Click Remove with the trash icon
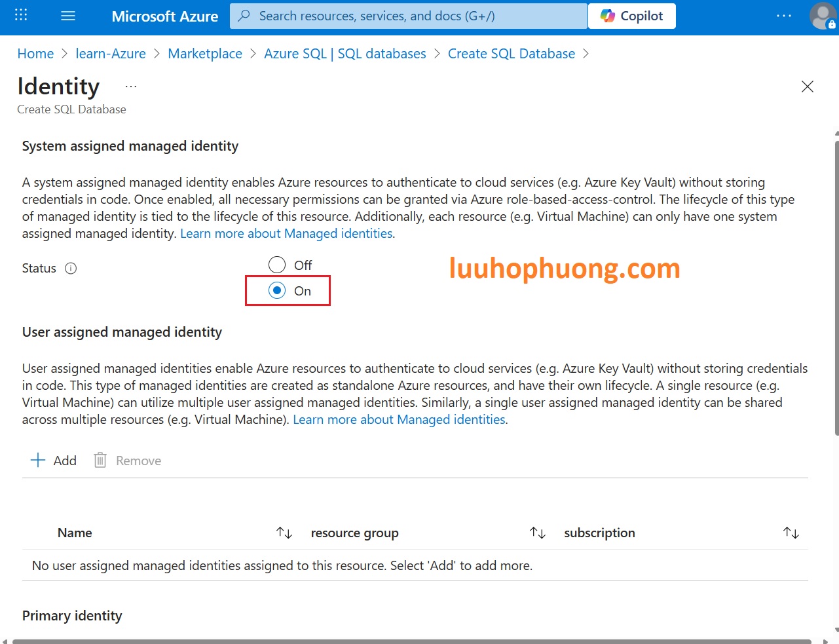Viewport: 839px width, 644px height. 128,461
